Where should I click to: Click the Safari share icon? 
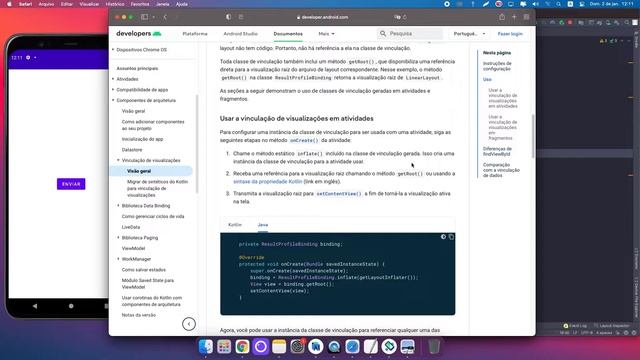click(502, 17)
